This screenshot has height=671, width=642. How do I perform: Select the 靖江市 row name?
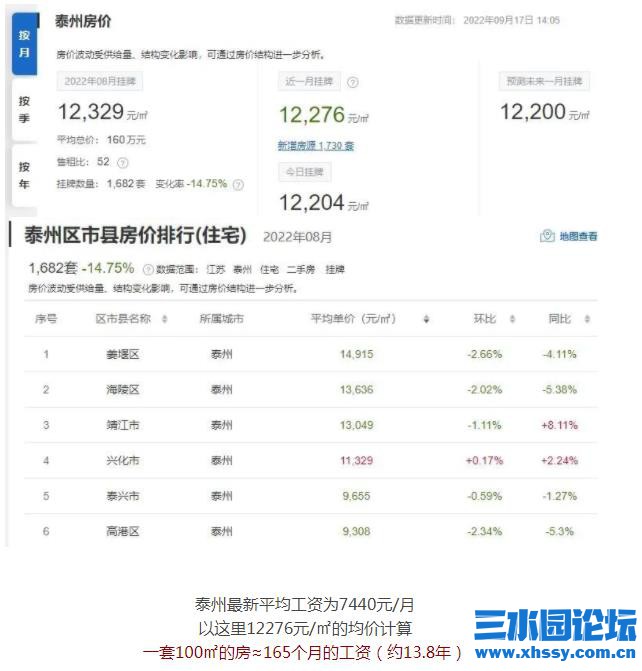click(123, 425)
